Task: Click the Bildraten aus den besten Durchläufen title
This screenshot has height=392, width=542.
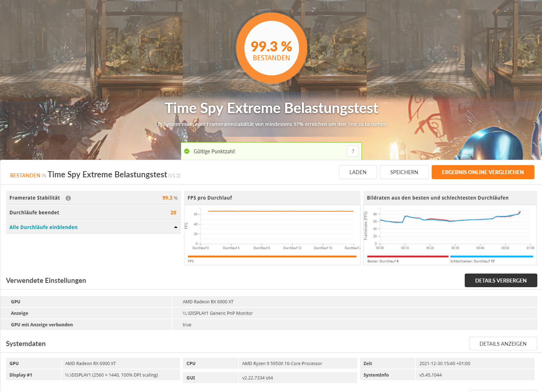Action: point(438,198)
